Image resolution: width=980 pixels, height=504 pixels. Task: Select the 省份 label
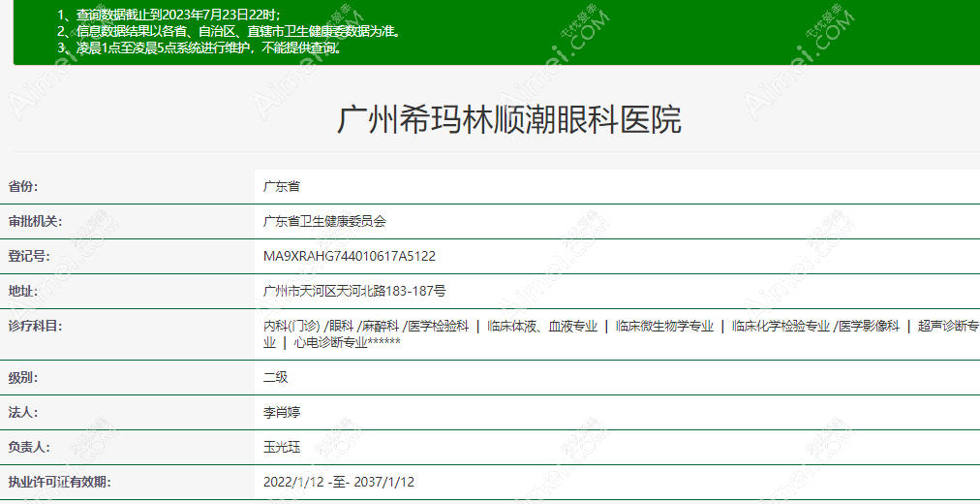[x=23, y=186]
